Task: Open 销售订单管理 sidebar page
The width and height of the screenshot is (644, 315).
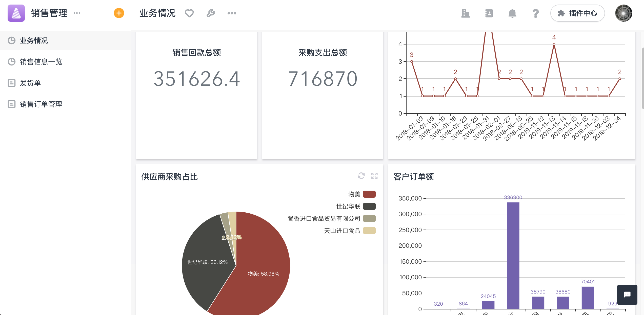Action: [x=41, y=104]
